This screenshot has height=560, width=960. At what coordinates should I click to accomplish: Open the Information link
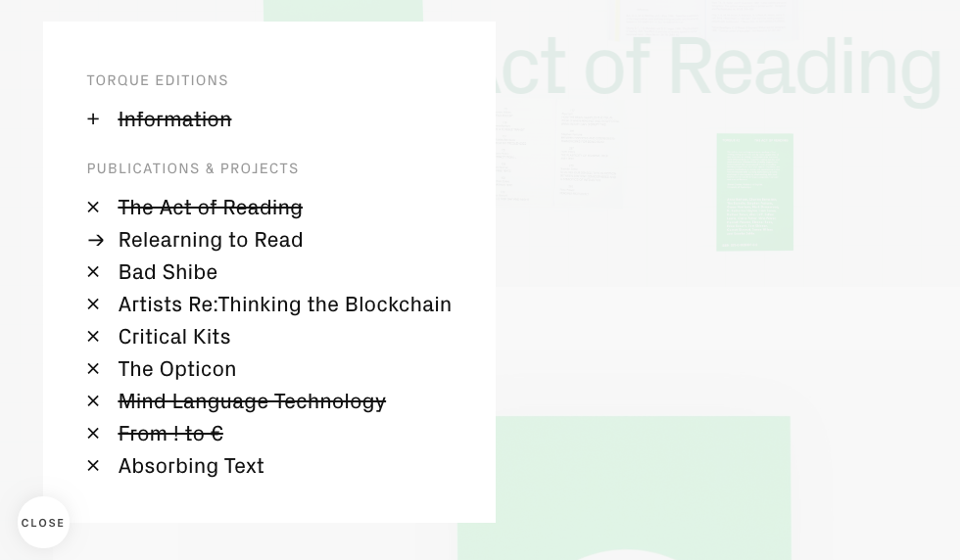pos(174,119)
